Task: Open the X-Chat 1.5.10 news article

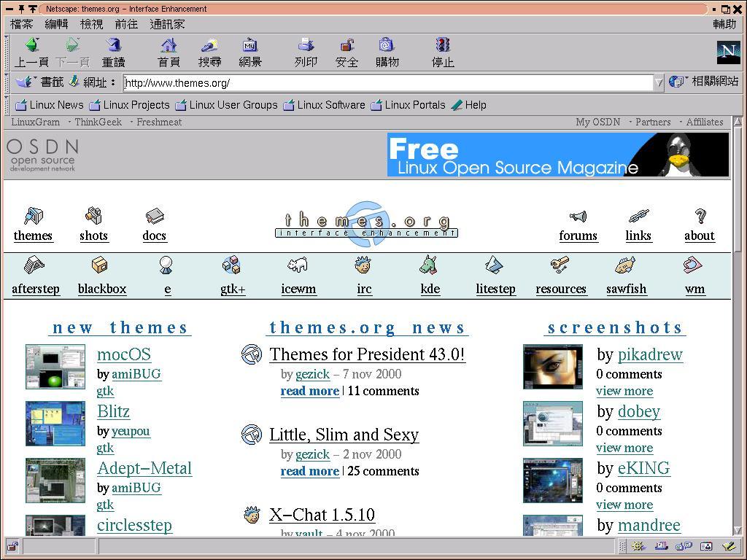Action: click(322, 515)
